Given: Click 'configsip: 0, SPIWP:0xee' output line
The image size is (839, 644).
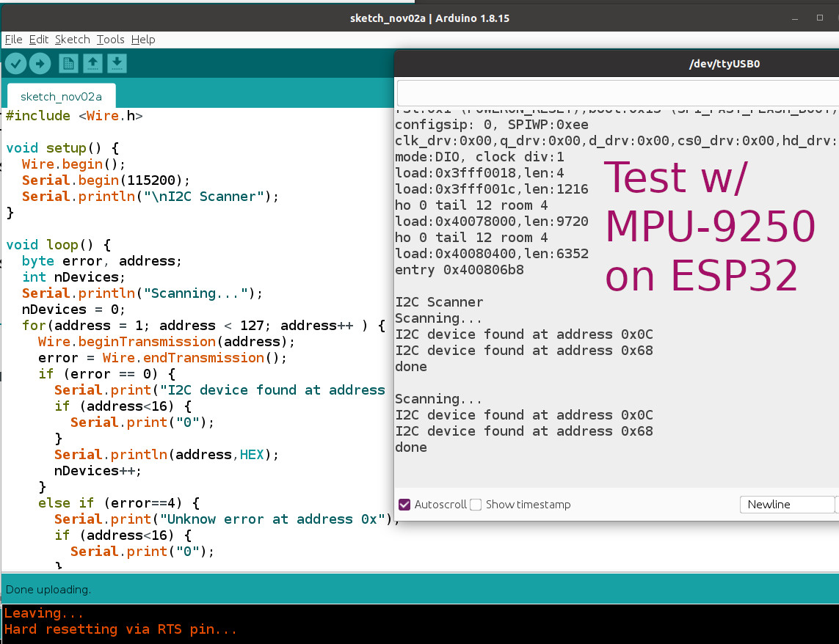Looking at the screenshot, I should point(492,125).
